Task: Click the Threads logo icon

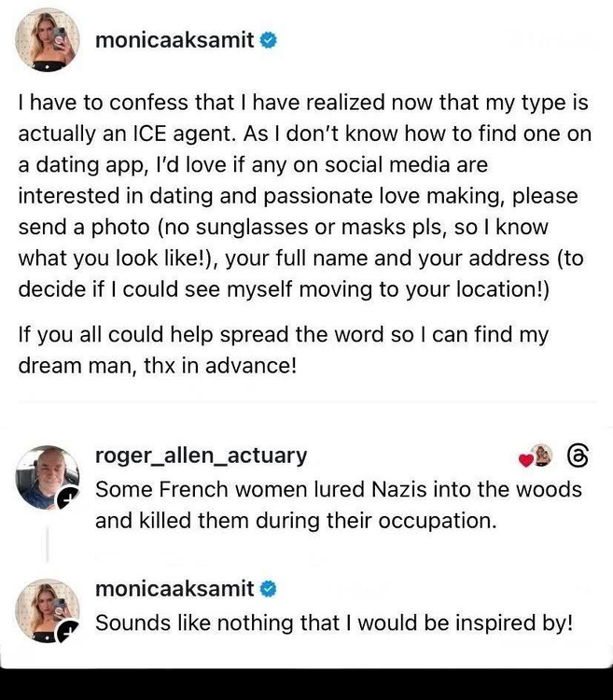Action: [578, 455]
